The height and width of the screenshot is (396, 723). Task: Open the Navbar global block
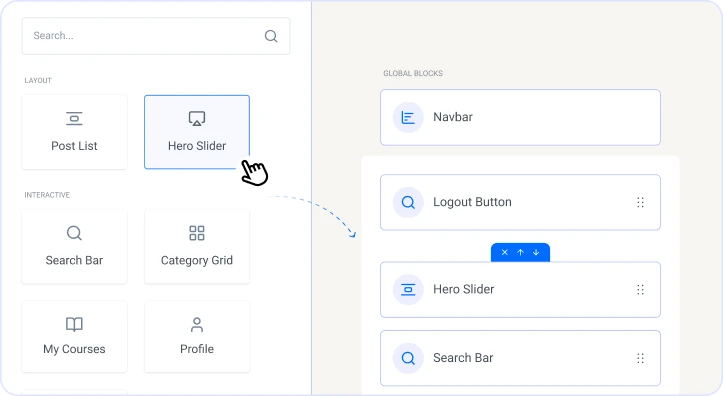pyautogui.click(x=520, y=118)
